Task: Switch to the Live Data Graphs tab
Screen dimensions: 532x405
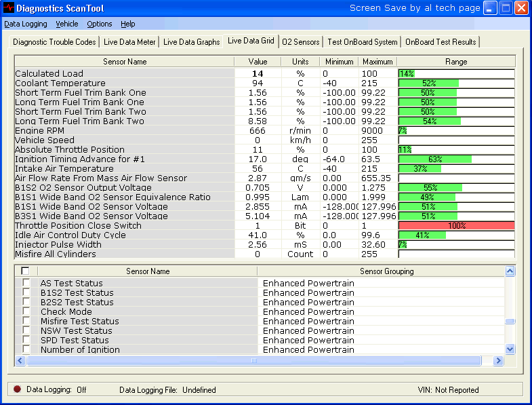Action: (192, 42)
